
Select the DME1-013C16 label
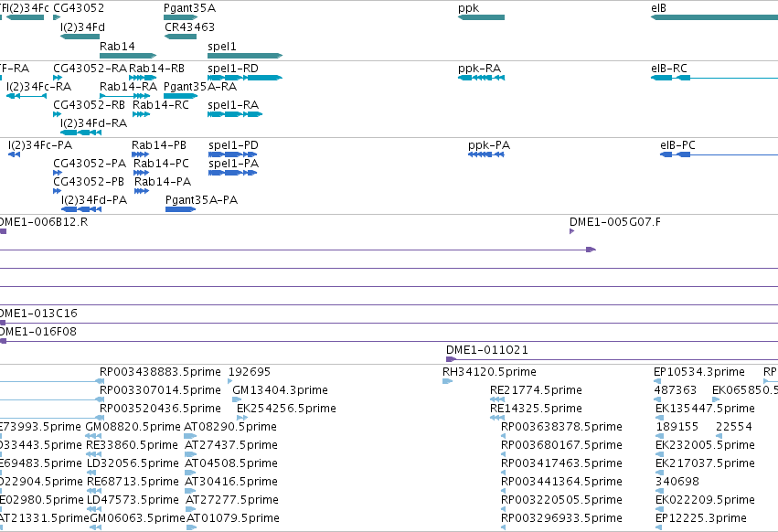point(38,314)
